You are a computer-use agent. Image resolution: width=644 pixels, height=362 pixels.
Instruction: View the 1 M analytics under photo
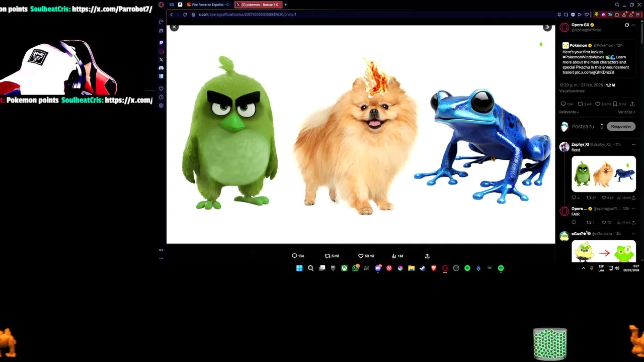click(x=397, y=256)
